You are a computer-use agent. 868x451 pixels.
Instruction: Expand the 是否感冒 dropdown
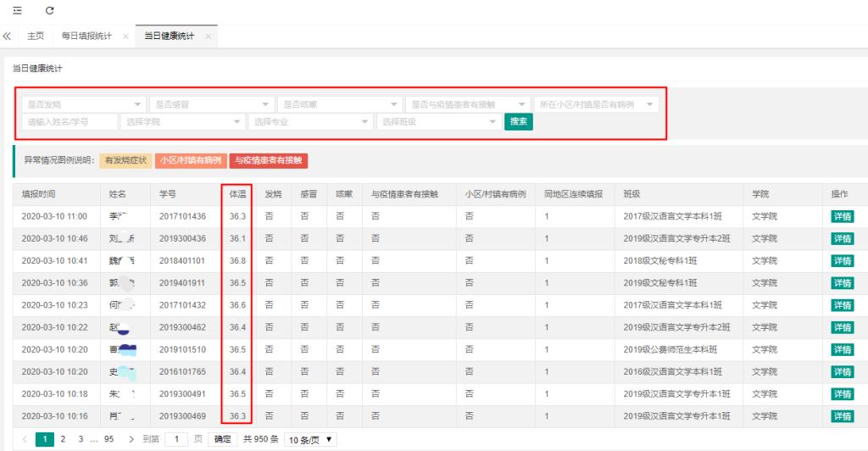coord(211,104)
